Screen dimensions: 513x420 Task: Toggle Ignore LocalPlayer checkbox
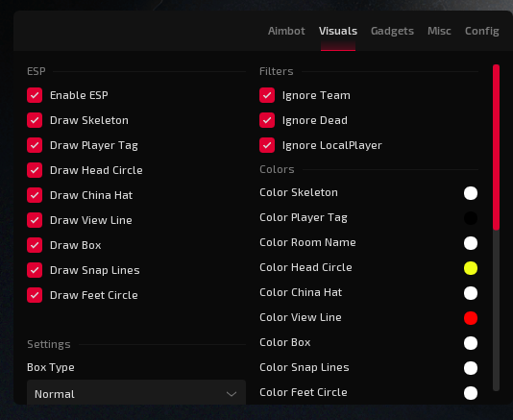click(267, 145)
